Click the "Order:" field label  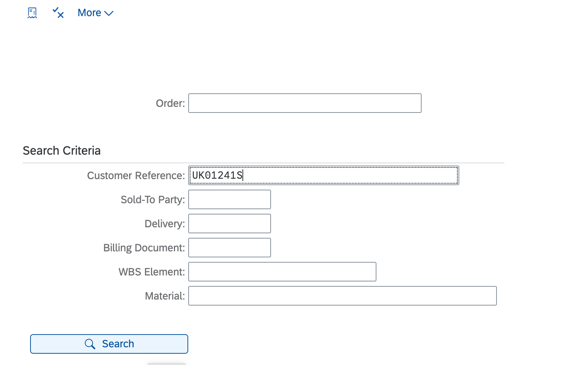(170, 103)
